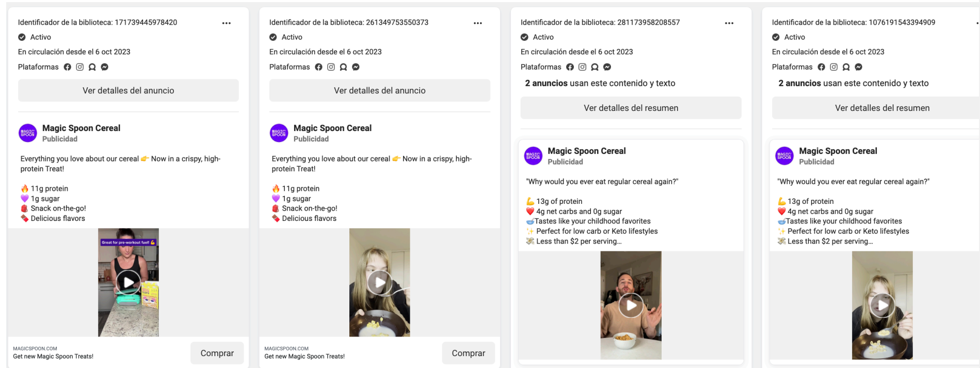Click 'Perfect for low carb or Keto' in third ad
Image resolution: width=980 pixels, height=368 pixels.
pyautogui.click(x=592, y=231)
